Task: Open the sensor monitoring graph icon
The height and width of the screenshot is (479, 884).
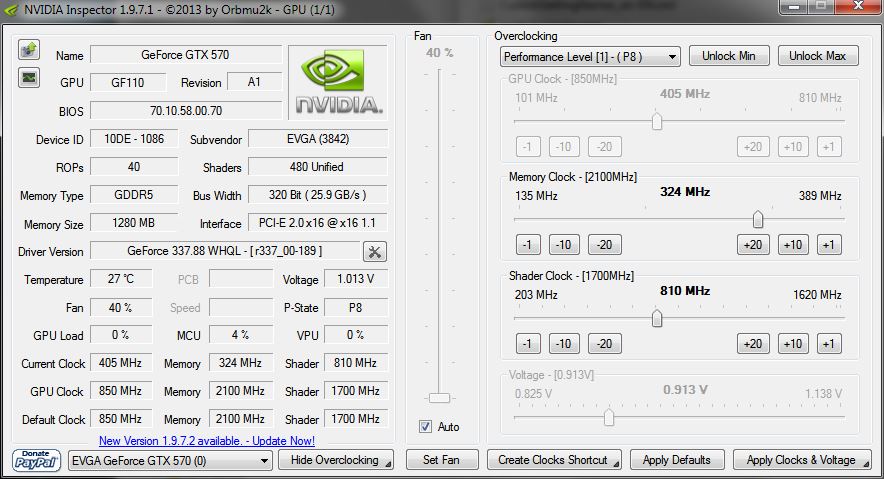Action: click(29, 77)
